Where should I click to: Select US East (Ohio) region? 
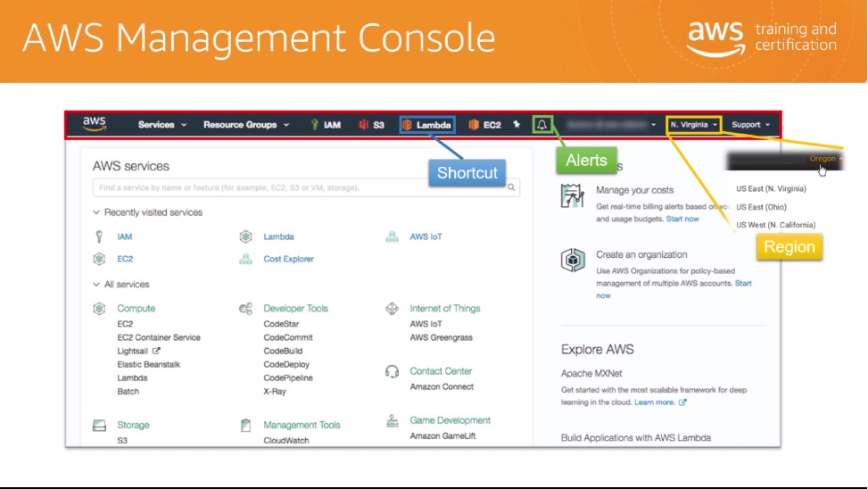(x=761, y=207)
